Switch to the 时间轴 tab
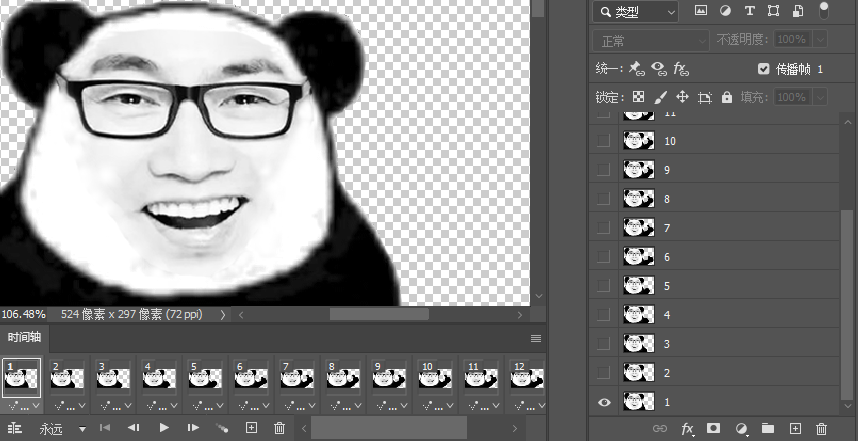Viewport: 858px width, 441px height. pyautogui.click(x=25, y=337)
